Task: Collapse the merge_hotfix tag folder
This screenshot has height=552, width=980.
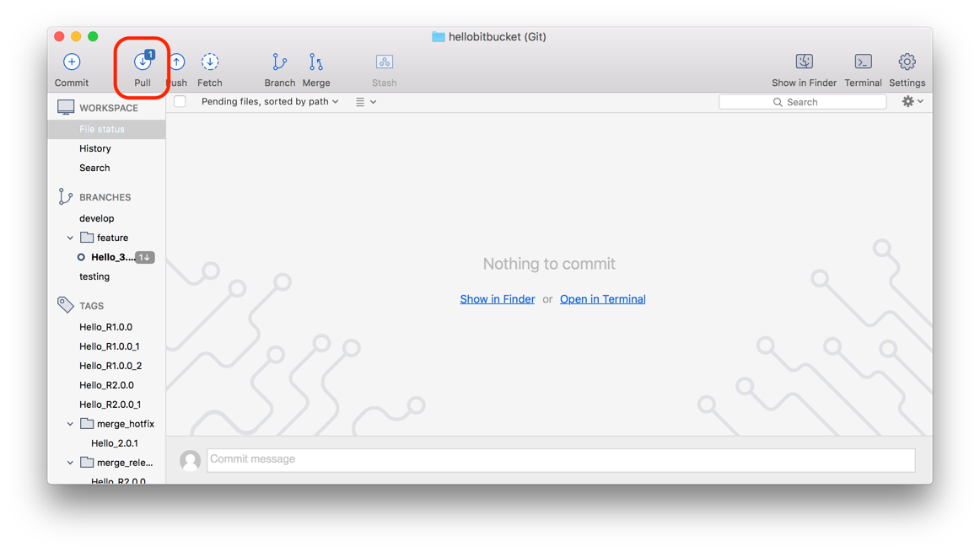Action: (x=70, y=424)
